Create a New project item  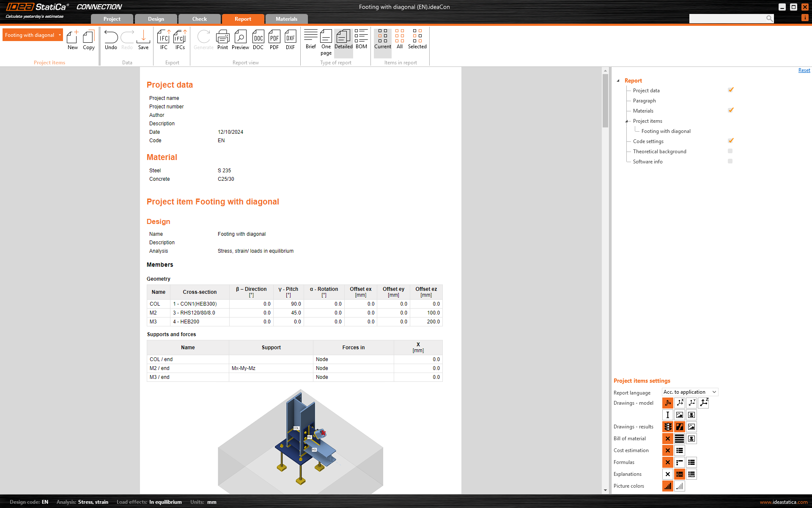(73, 40)
